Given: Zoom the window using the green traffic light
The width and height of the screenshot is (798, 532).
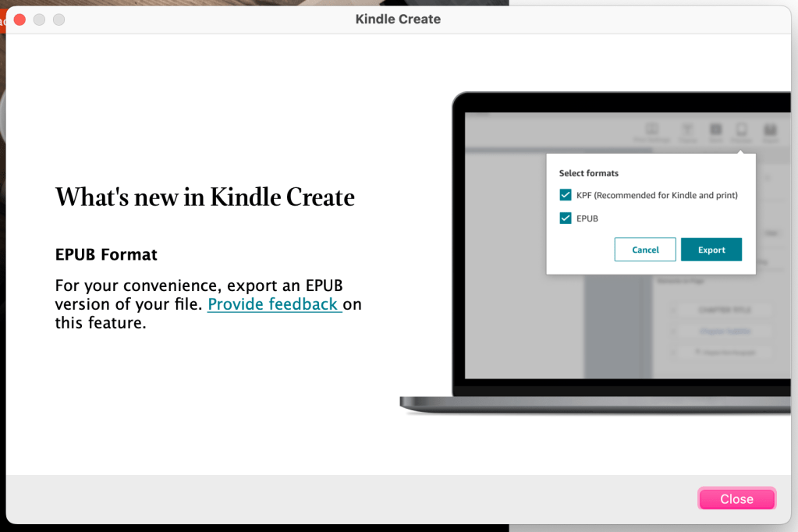Looking at the screenshot, I should [x=58, y=20].
